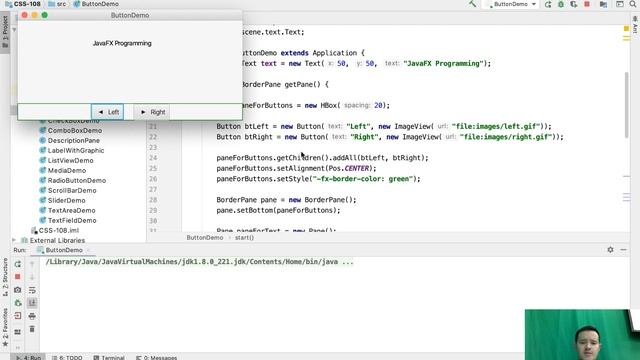Click the java path line in Run console
This screenshot has width=640, height=360.
tap(200, 262)
